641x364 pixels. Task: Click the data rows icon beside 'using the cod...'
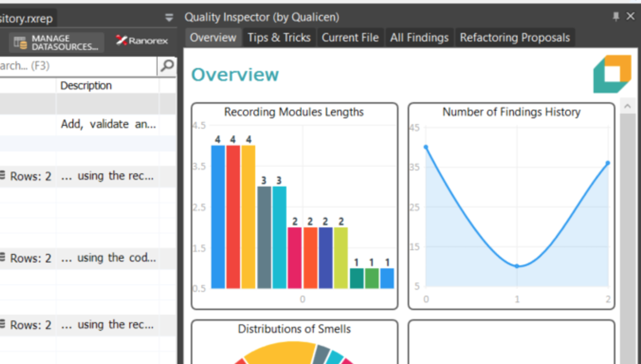[3, 258]
